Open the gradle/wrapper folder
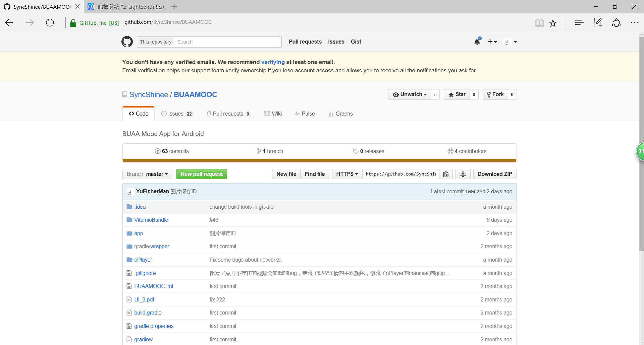 pyautogui.click(x=152, y=247)
